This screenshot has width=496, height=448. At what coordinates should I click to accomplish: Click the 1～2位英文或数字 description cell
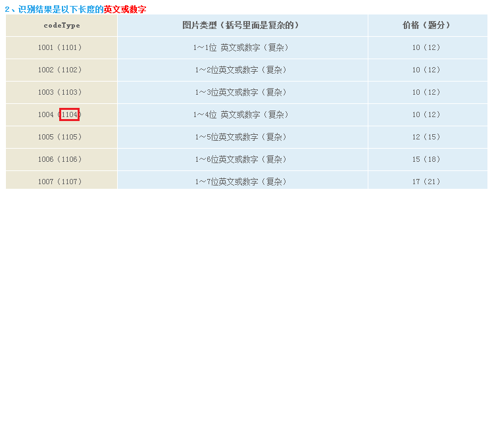pos(241,70)
